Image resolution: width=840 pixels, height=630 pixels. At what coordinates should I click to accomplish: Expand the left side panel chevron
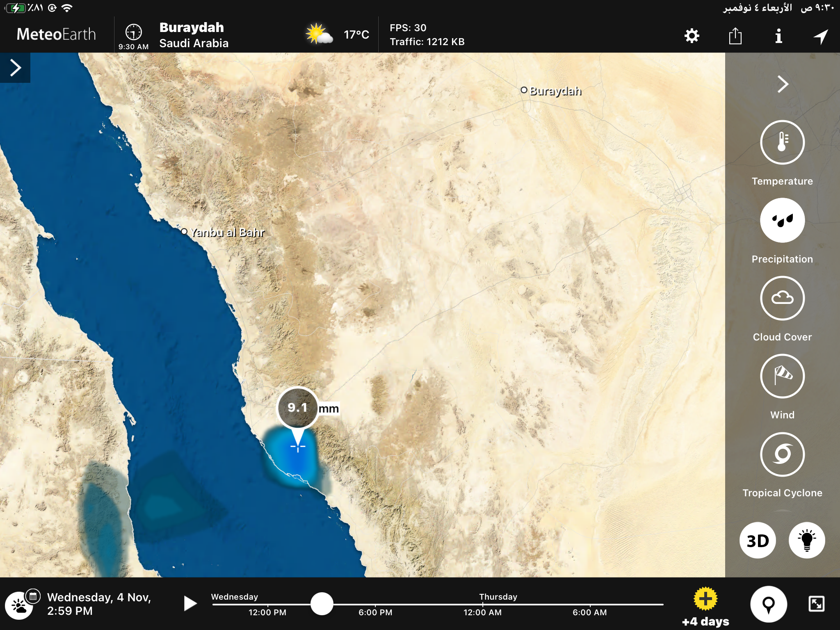(x=15, y=68)
